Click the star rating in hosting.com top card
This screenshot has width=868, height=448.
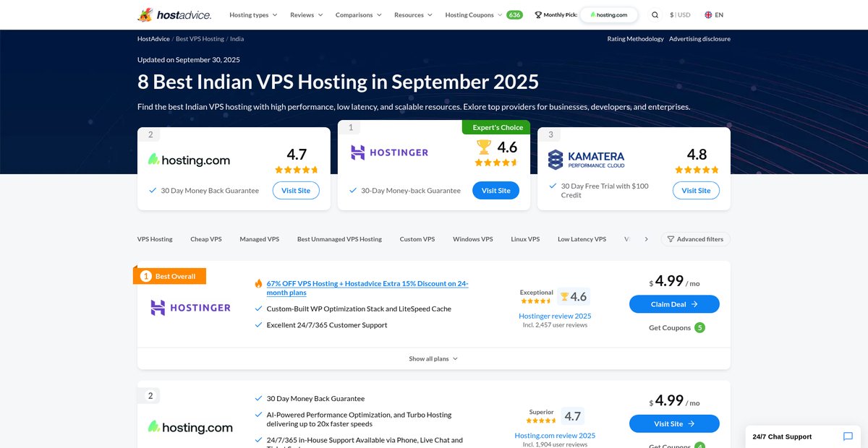297,170
